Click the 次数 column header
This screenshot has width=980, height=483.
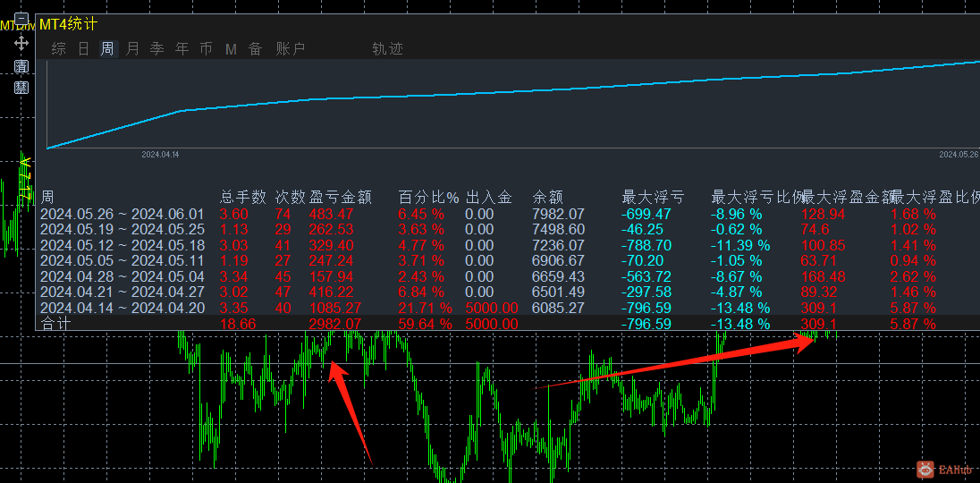290,198
